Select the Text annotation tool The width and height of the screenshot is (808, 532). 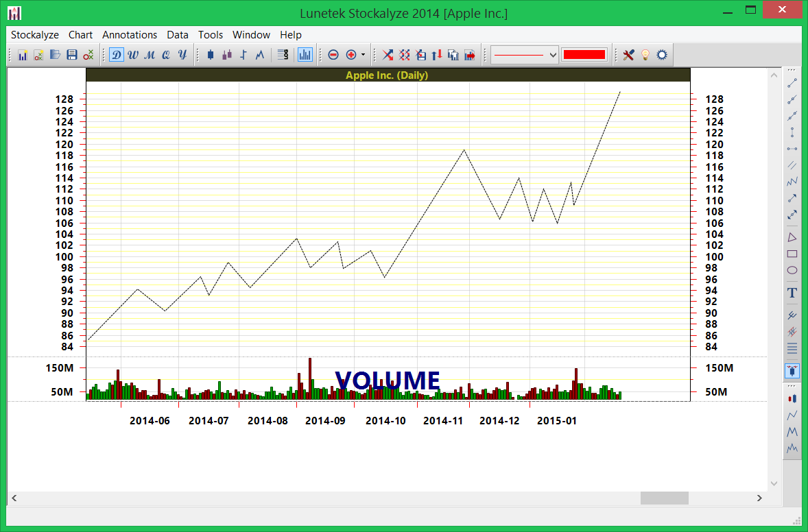[792, 292]
